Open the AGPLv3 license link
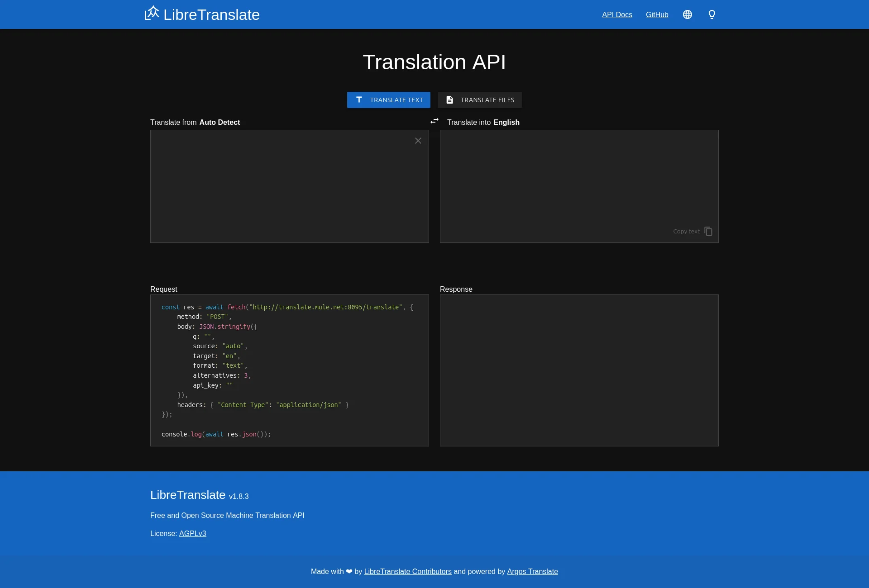This screenshot has height=588, width=869. [192, 533]
